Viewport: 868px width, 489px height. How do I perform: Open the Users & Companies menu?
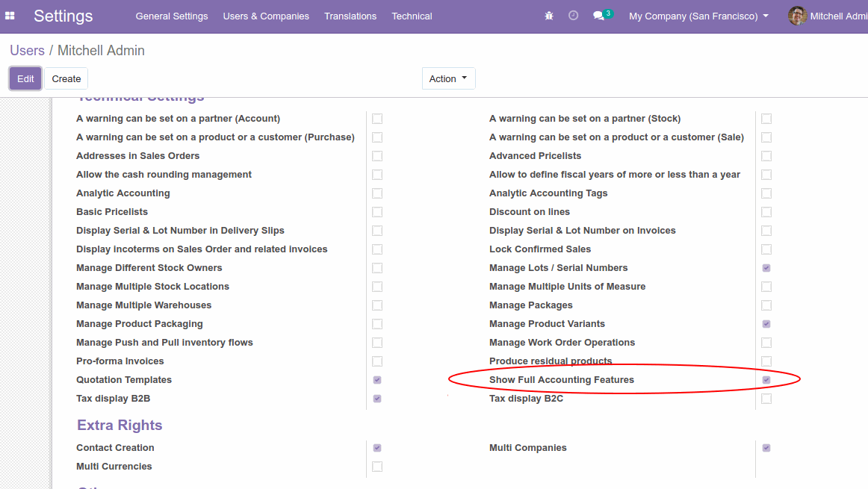click(x=266, y=16)
